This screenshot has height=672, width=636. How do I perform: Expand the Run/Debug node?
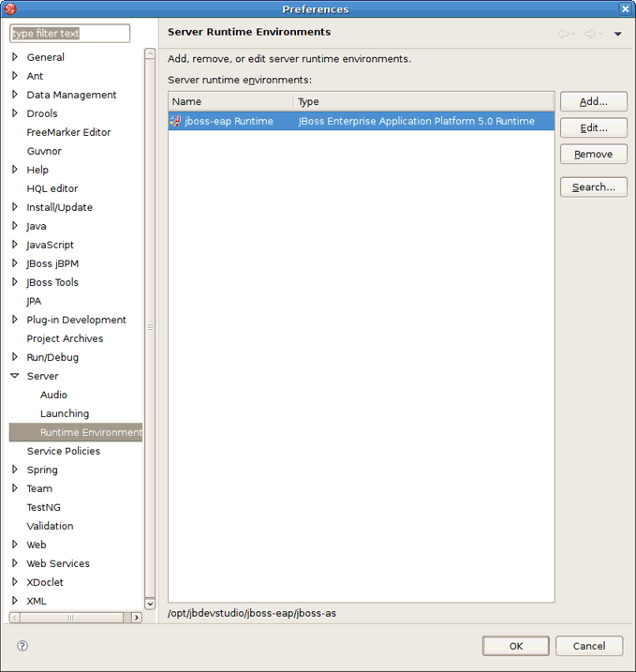tap(15, 357)
